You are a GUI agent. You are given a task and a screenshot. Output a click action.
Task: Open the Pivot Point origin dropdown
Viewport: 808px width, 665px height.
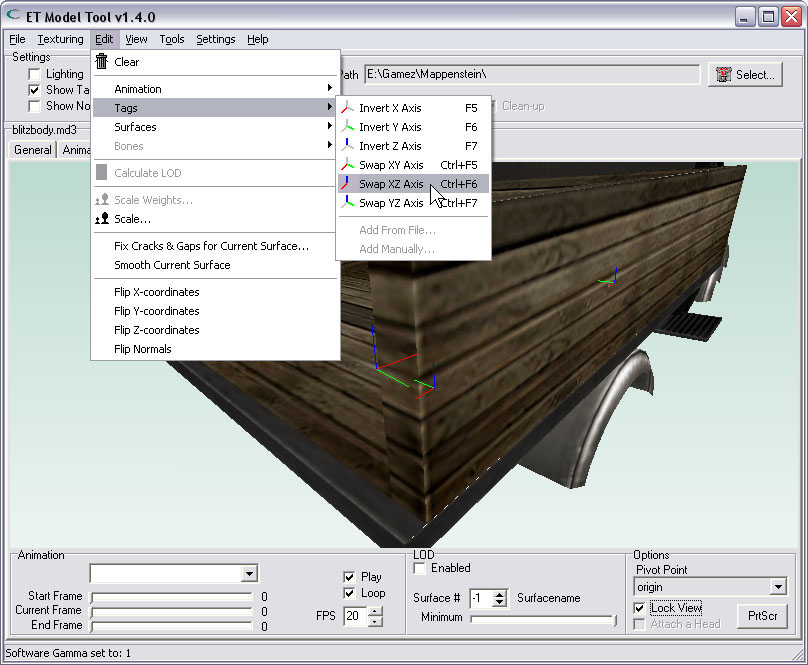(x=778, y=587)
